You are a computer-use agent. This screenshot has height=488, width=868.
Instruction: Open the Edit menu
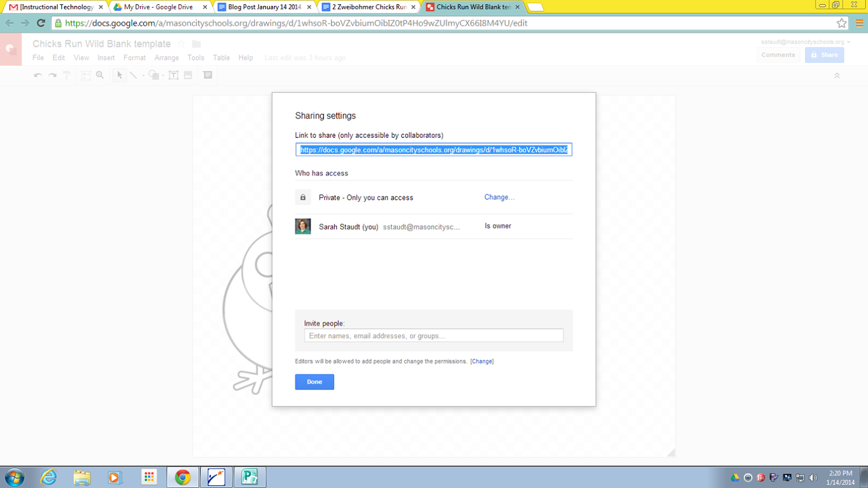click(x=59, y=58)
